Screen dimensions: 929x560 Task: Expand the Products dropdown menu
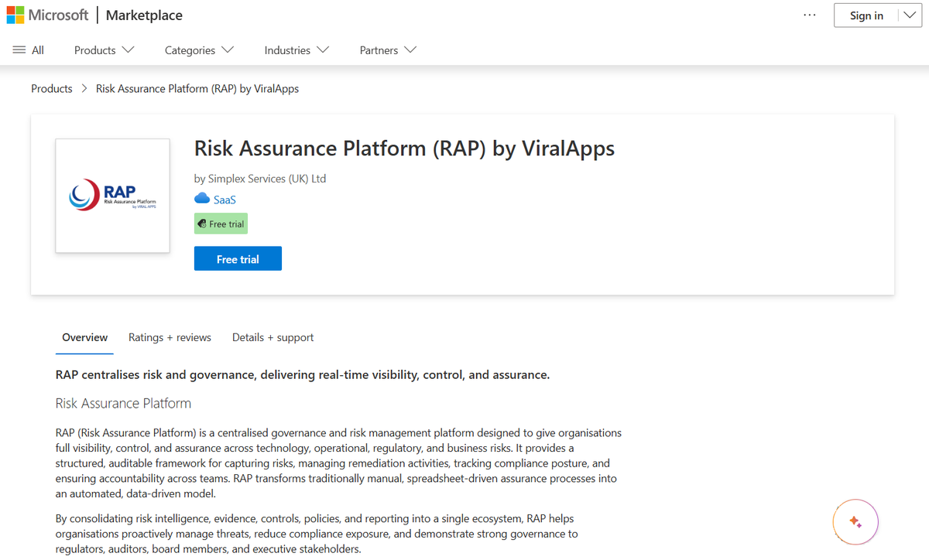pyautogui.click(x=105, y=50)
